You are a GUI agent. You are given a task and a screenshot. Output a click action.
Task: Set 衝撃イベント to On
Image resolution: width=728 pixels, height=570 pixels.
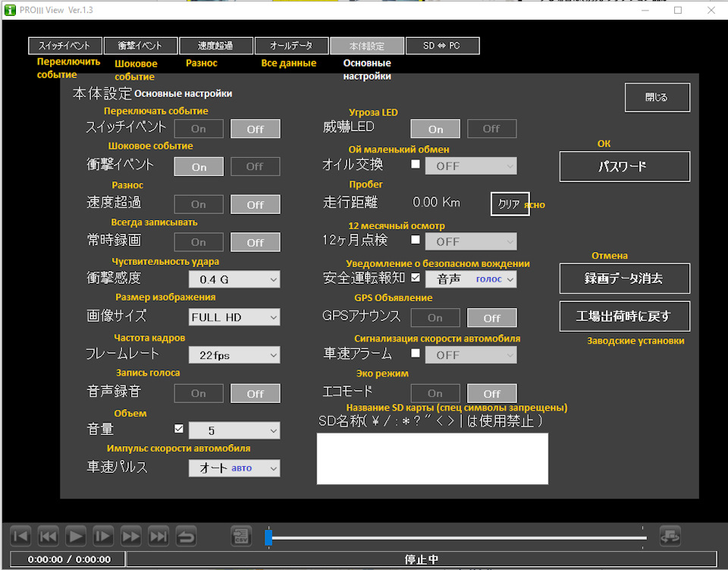pos(199,166)
